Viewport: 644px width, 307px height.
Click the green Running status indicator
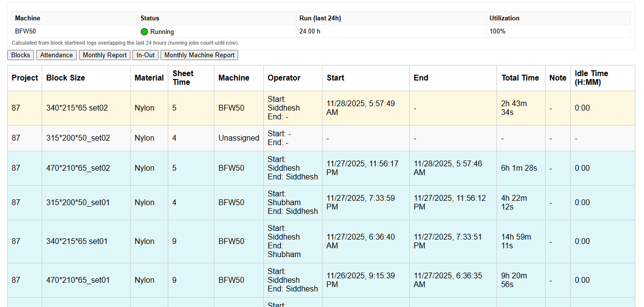click(x=144, y=32)
